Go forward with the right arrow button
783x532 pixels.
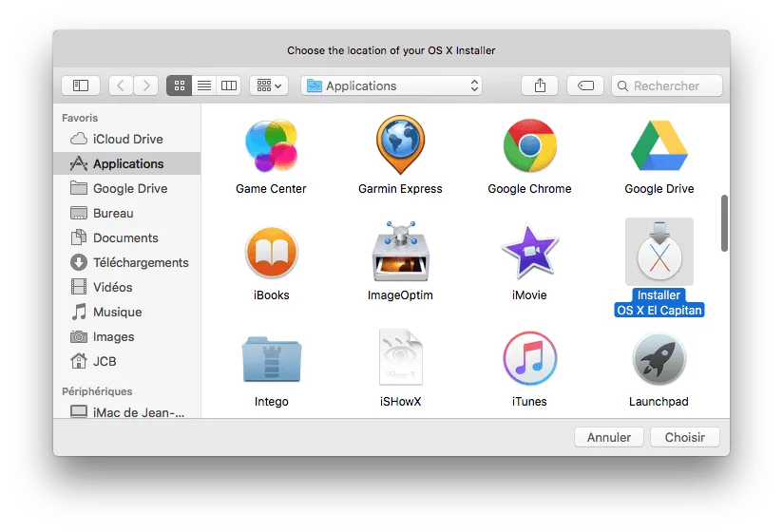(x=145, y=85)
